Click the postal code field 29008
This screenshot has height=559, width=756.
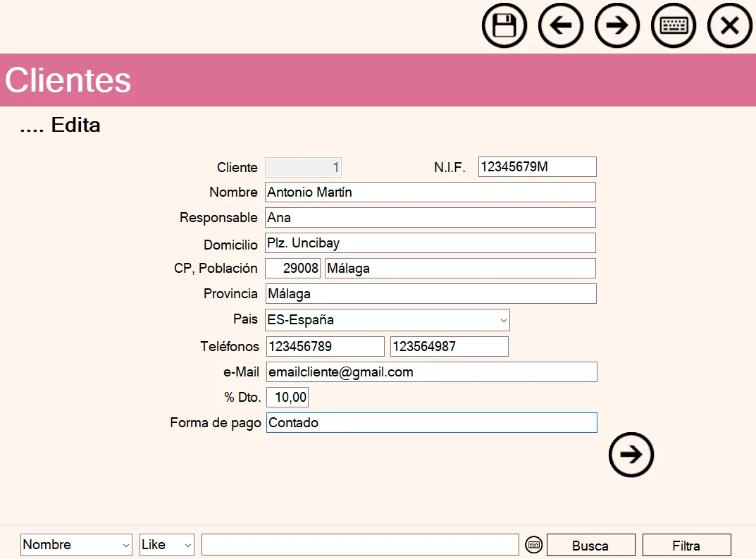click(293, 269)
